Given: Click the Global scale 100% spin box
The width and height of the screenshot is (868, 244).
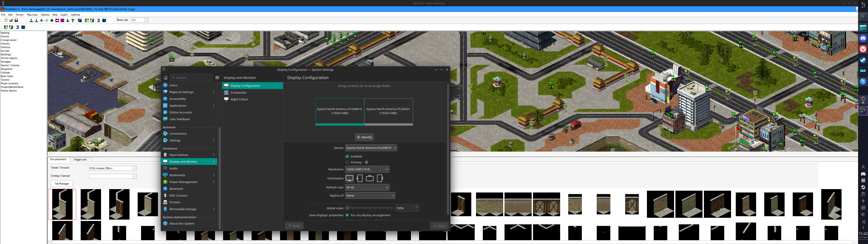Looking at the screenshot, I should point(407,208).
